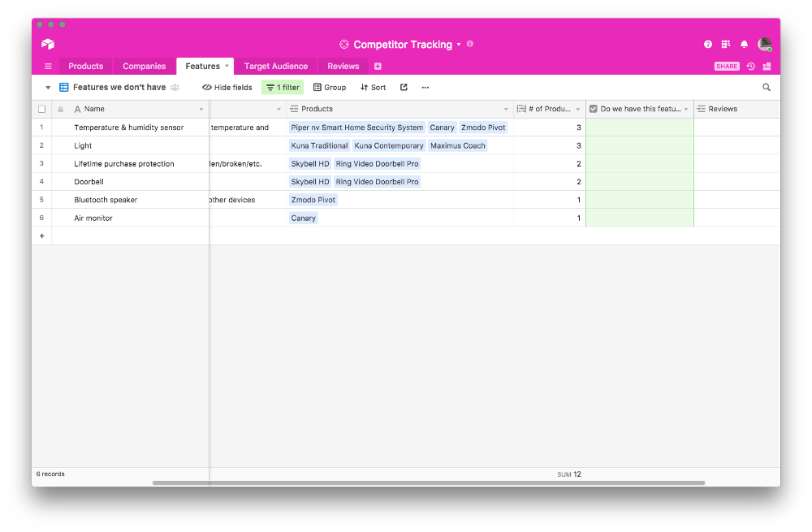
Task: Click the horizontal scrollbar
Action: [x=429, y=482]
